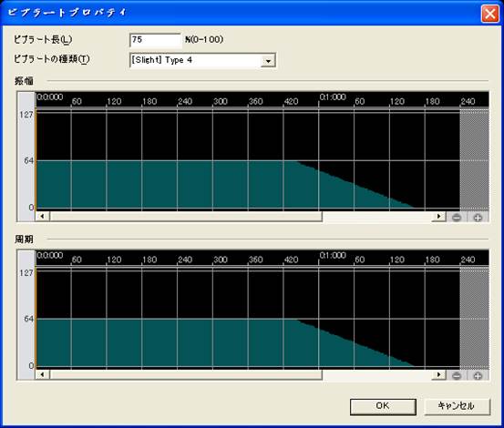Zoom in the period graph with plus icon
The image size is (504, 428).
[478, 375]
